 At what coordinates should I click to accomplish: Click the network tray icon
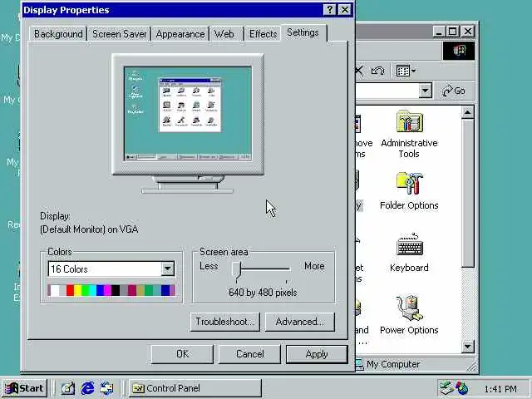pos(446,388)
